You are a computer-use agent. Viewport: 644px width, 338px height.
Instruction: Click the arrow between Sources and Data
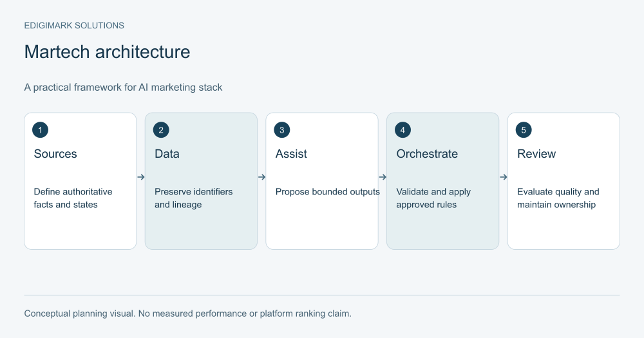[x=141, y=177]
